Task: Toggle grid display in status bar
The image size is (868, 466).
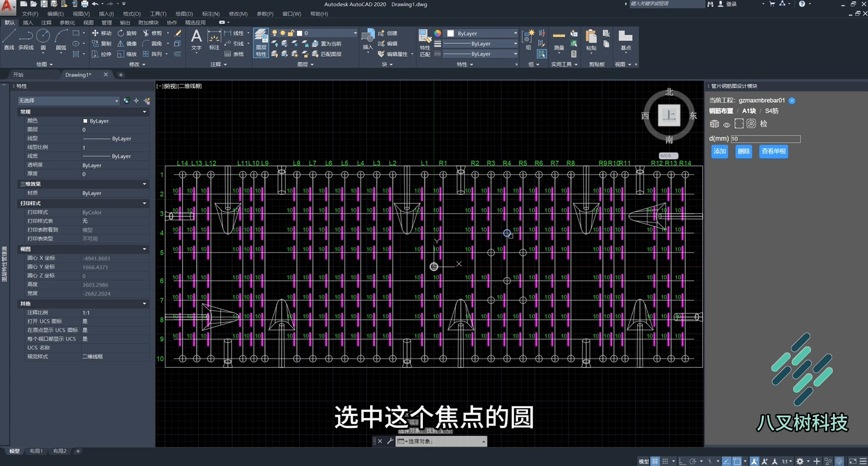Action: pos(655,461)
